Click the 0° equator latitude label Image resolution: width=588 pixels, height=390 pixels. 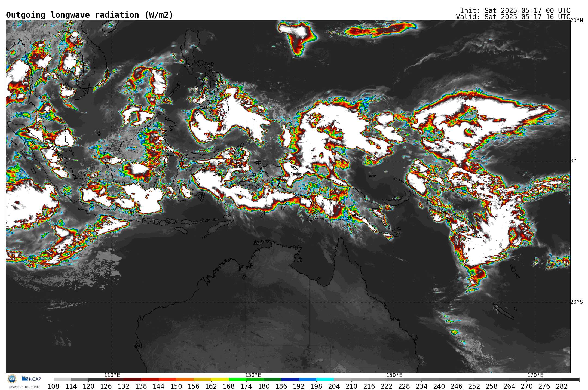[573, 161]
